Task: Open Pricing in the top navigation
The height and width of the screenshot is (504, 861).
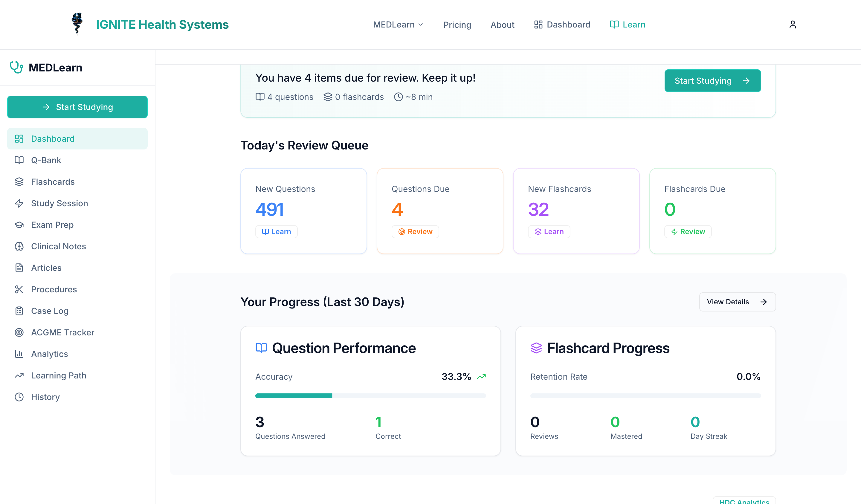Action: click(x=457, y=25)
